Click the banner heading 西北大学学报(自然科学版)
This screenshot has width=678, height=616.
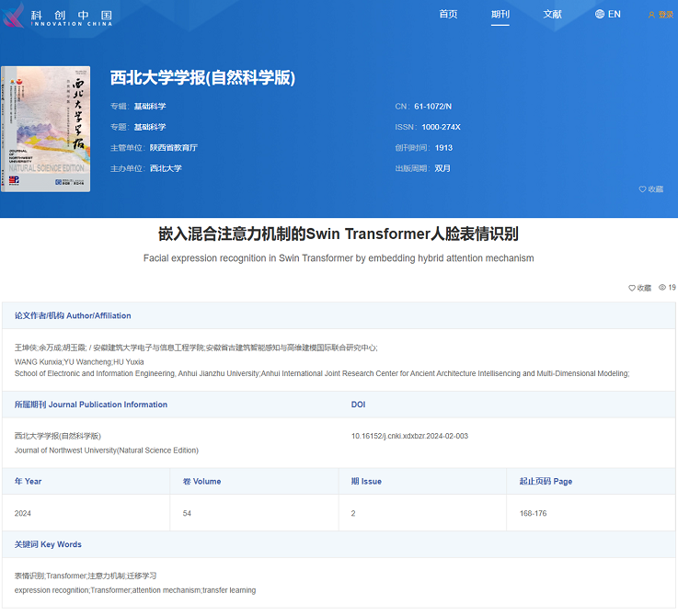(202, 77)
